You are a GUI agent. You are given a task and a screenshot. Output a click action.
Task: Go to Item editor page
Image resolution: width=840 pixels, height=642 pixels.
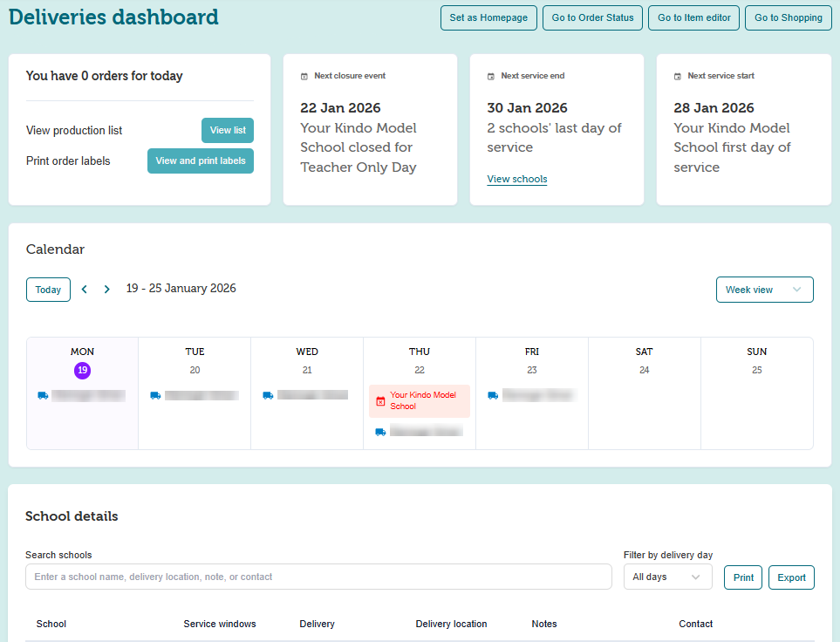[x=694, y=17]
